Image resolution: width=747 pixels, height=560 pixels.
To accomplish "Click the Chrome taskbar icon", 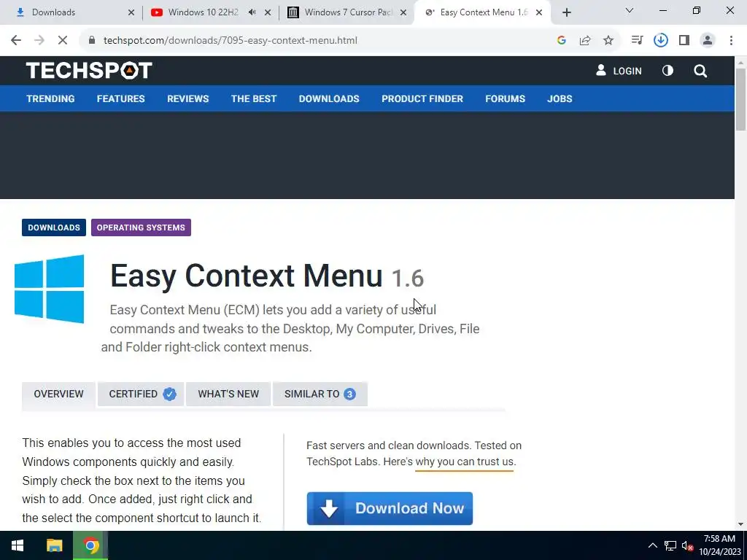I will [x=90, y=545].
